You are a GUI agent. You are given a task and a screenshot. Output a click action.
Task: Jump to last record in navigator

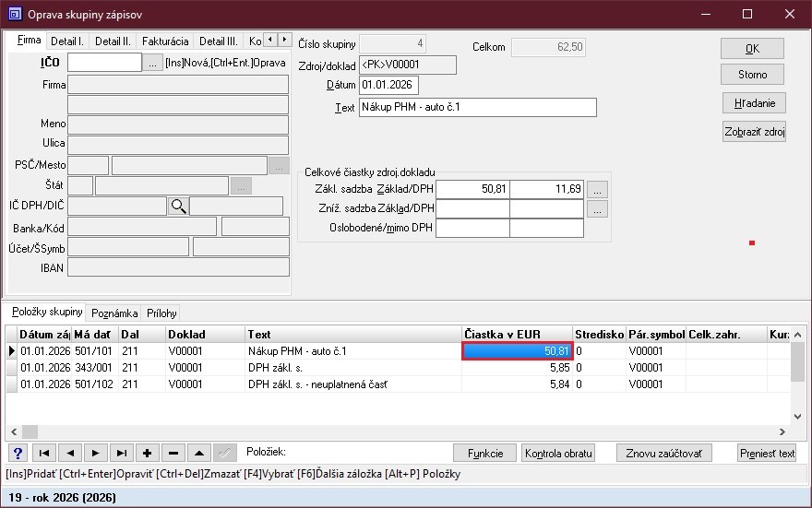click(121, 453)
